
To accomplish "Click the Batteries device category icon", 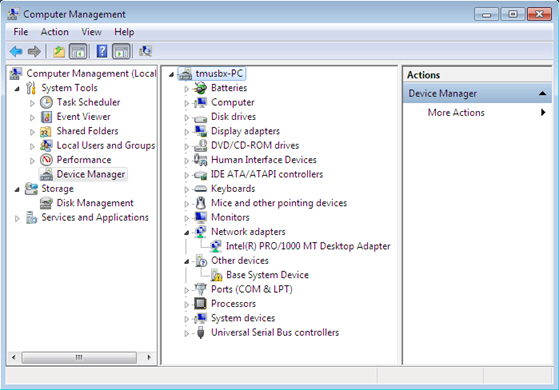I will coord(200,88).
